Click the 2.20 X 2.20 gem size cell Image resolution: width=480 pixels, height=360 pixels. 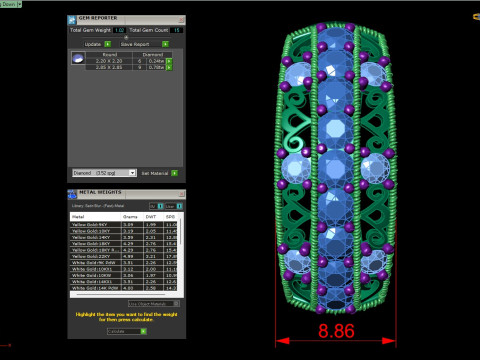[x=109, y=61]
